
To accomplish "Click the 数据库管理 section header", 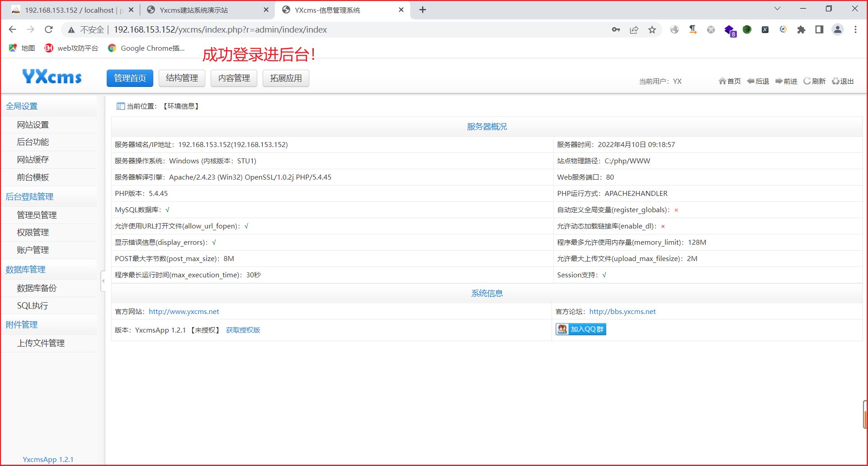I will tap(25, 270).
